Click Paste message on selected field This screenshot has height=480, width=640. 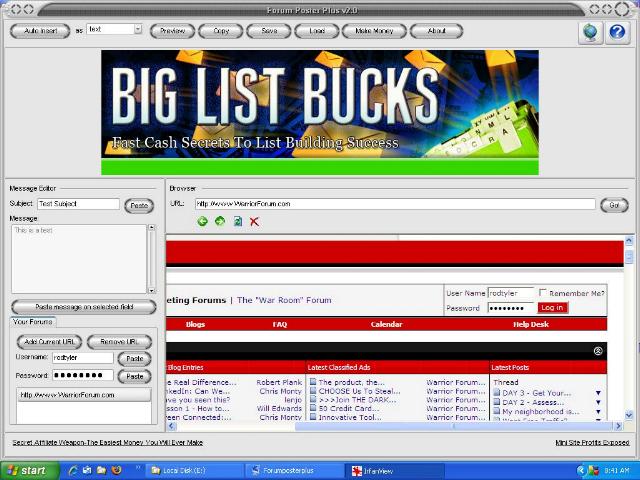coord(84,307)
